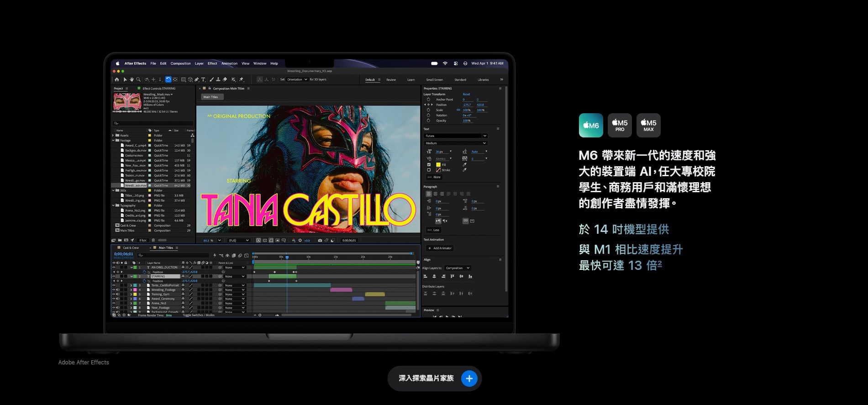Open the Orientation dropdown

tap(297, 79)
